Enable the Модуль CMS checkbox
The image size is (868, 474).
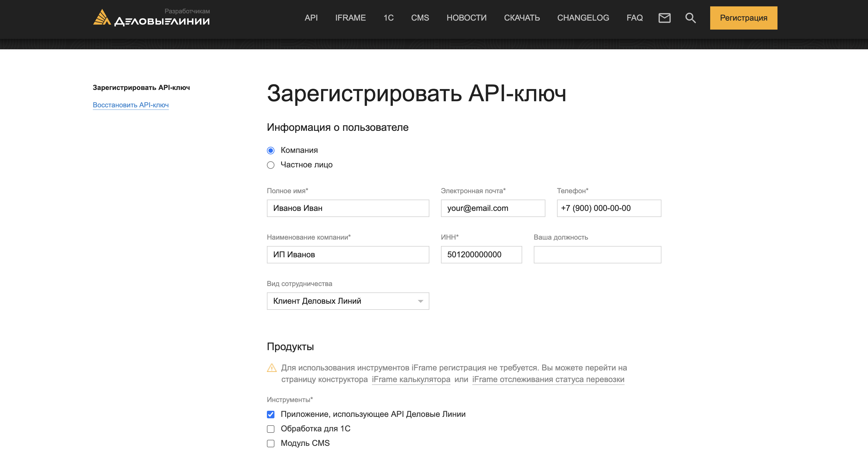(271, 443)
